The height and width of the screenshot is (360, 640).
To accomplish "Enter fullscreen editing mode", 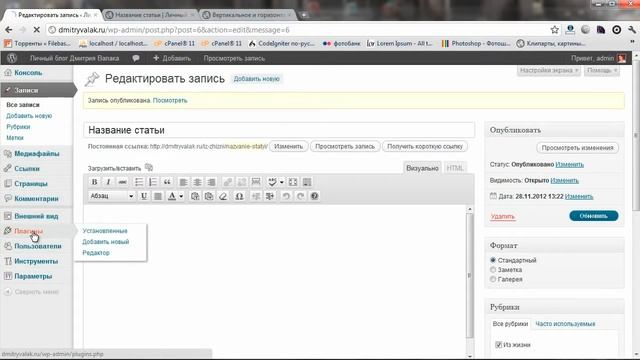I will pos(293,182).
